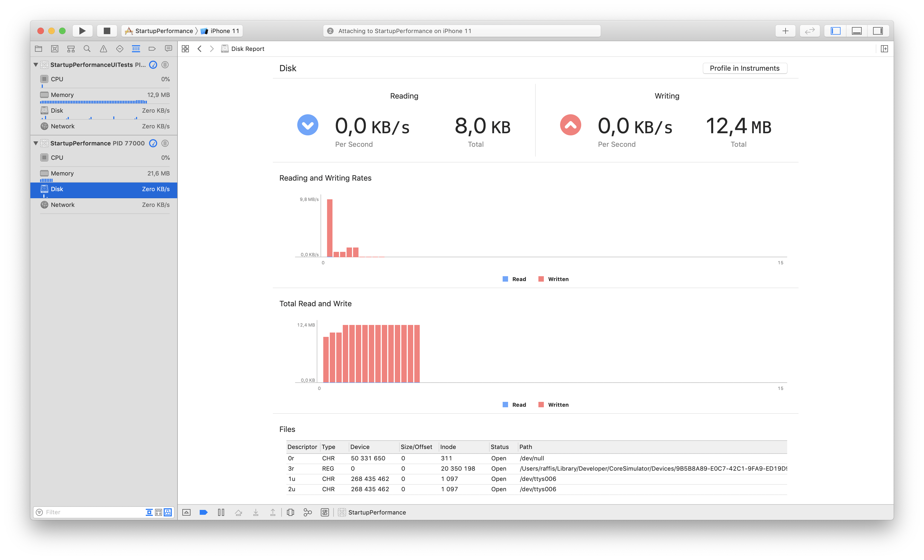The image size is (924, 560).
Task: Click the activity status attaching message
Action: 462,31
